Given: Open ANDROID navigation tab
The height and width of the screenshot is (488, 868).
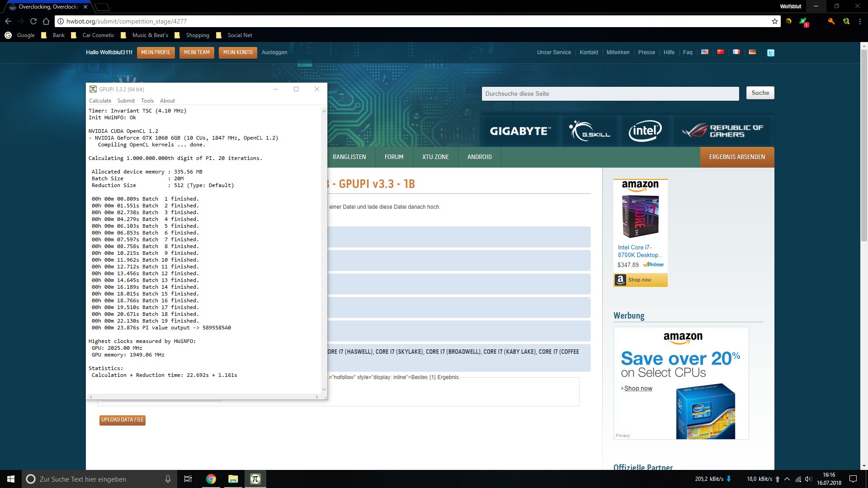Looking at the screenshot, I should pyautogui.click(x=479, y=157).
